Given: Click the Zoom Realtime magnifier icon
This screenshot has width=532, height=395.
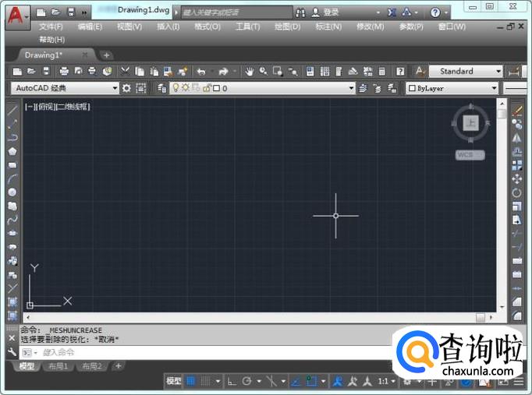Looking at the screenshot, I should coord(264,71).
